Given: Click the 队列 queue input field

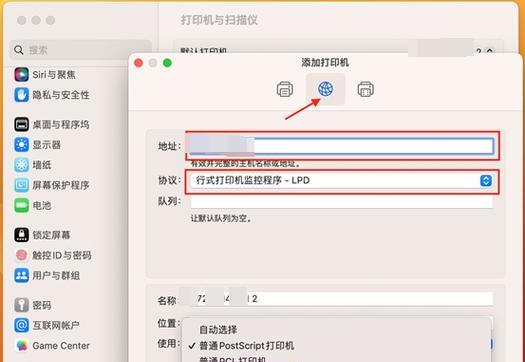Looking at the screenshot, I should (x=342, y=201).
